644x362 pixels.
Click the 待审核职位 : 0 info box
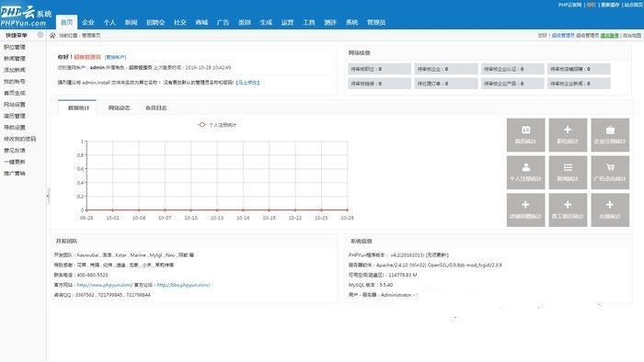[x=379, y=69]
